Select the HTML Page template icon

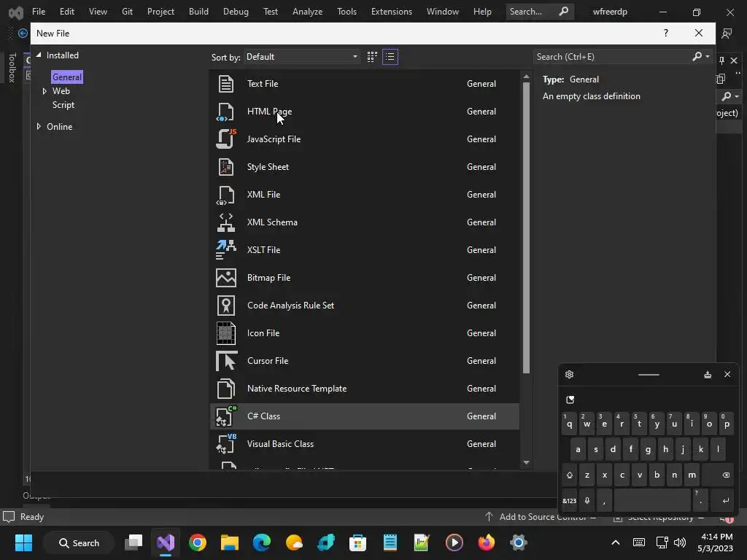point(226,112)
